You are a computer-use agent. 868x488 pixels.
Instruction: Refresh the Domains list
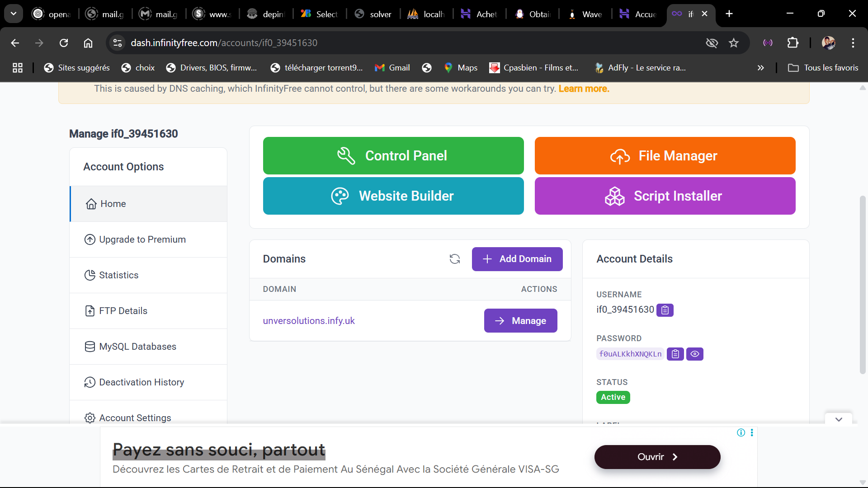click(454, 259)
